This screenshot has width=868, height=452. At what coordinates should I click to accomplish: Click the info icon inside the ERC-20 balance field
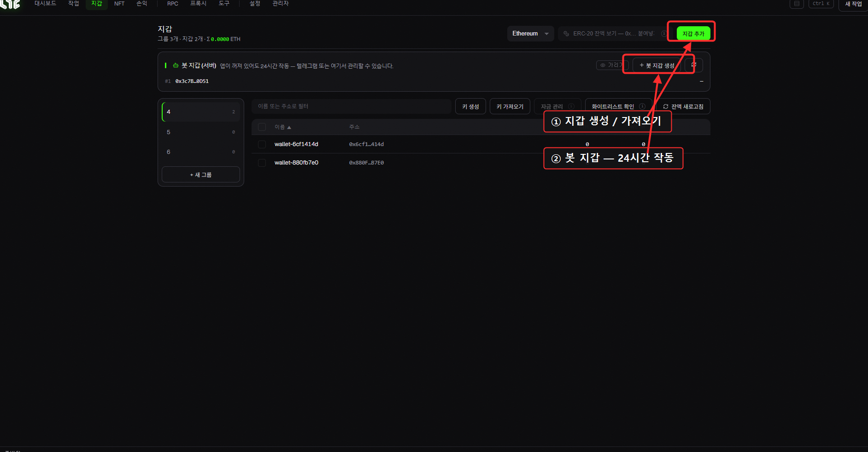pos(664,34)
